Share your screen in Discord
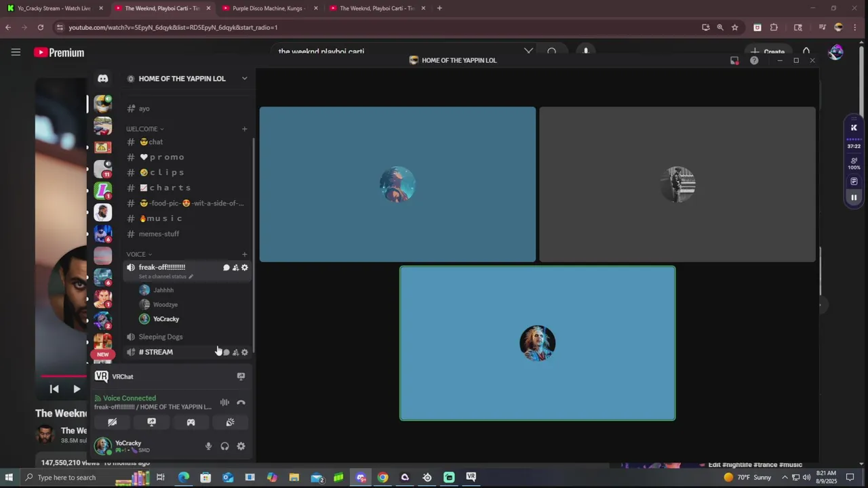 pos(151,422)
